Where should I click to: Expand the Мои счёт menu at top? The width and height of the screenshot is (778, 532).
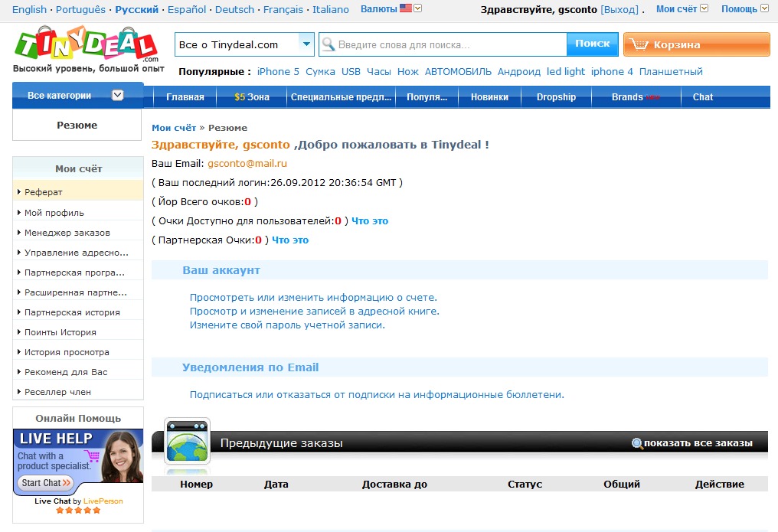point(682,9)
